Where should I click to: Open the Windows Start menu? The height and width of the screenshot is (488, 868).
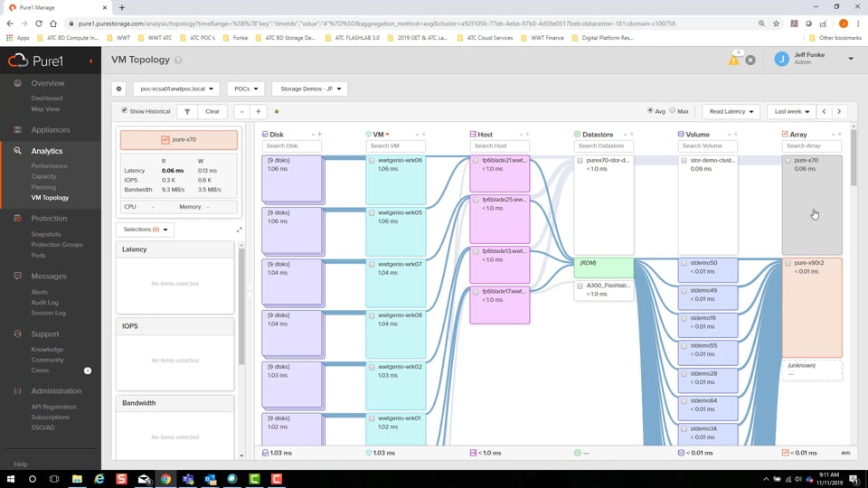(11, 479)
